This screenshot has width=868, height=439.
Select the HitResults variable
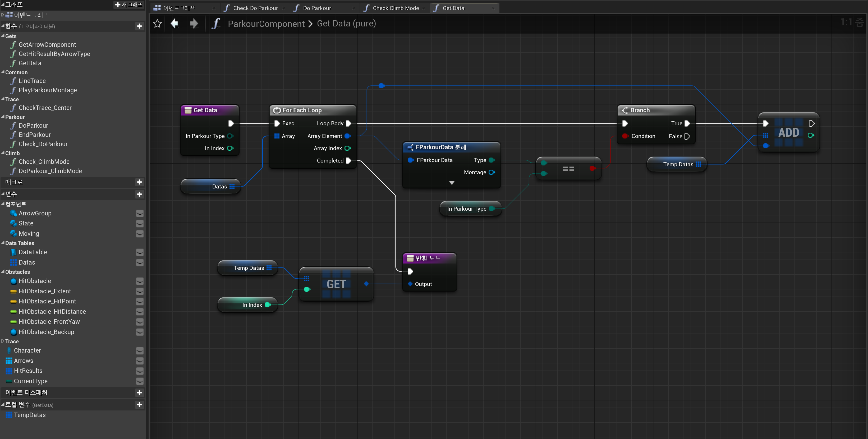pos(28,371)
